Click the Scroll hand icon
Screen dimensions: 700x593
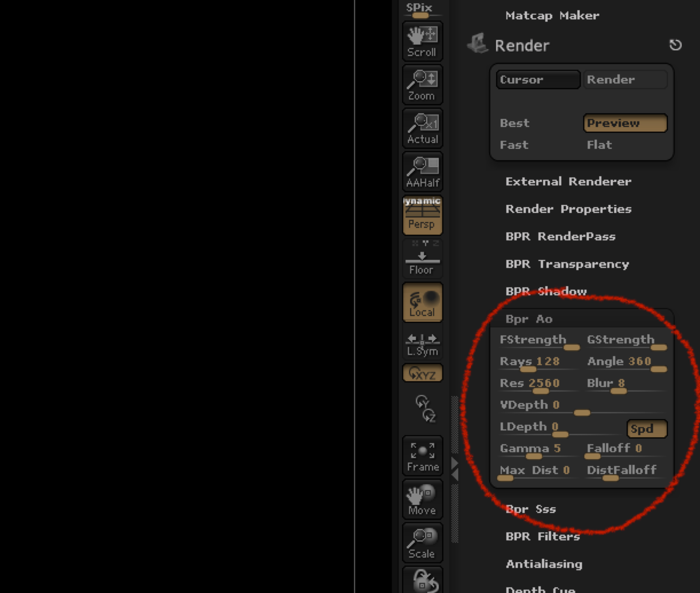pos(422,41)
